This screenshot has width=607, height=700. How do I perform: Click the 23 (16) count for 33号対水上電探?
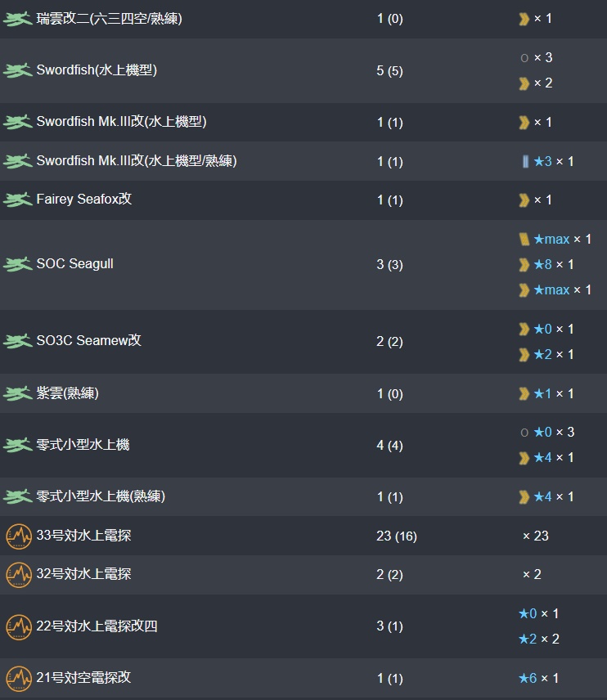[x=397, y=536]
